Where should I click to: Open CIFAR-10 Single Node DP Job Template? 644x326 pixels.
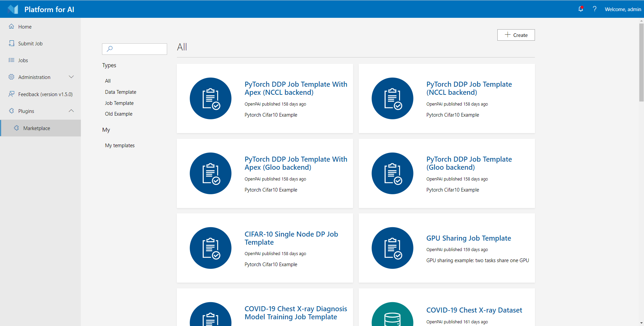291,238
